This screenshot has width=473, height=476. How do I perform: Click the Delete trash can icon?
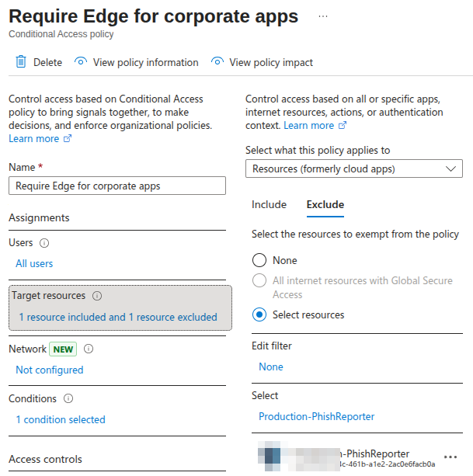coord(21,61)
